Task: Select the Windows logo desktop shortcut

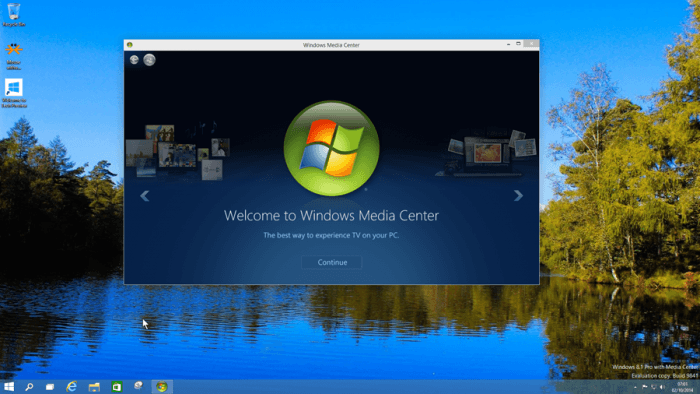Action: tap(14, 93)
